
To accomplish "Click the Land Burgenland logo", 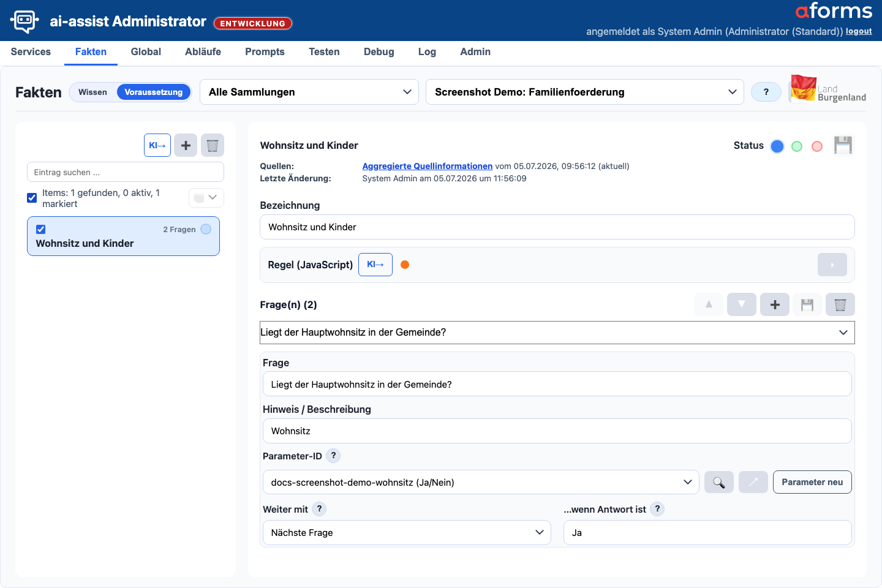I will click(828, 90).
